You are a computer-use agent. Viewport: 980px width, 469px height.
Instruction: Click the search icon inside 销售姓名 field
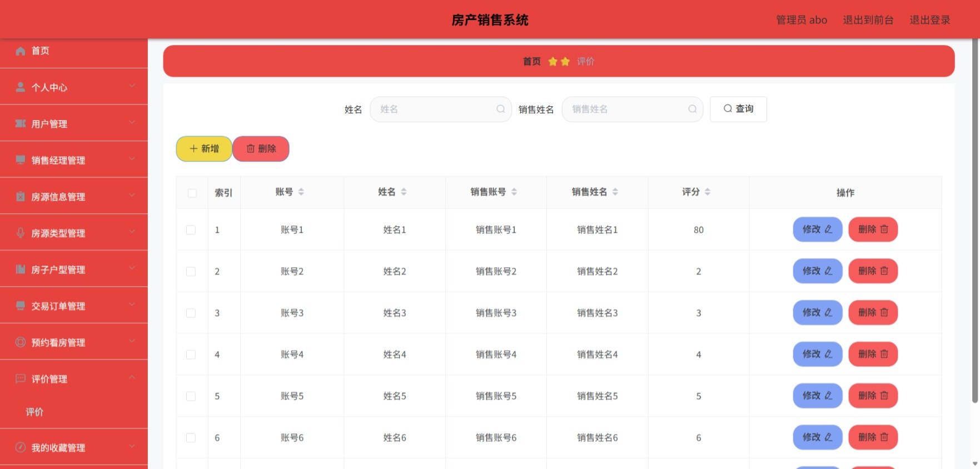coord(693,109)
